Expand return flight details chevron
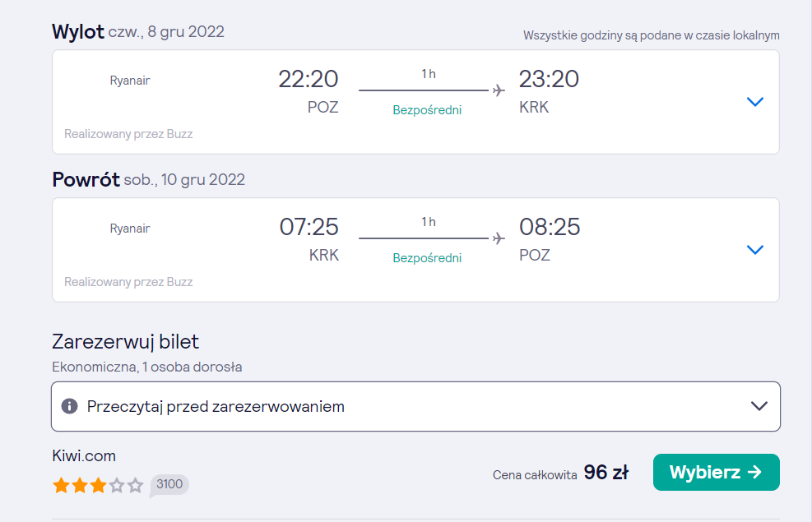This screenshot has width=812, height=522. tap(755, 250)
